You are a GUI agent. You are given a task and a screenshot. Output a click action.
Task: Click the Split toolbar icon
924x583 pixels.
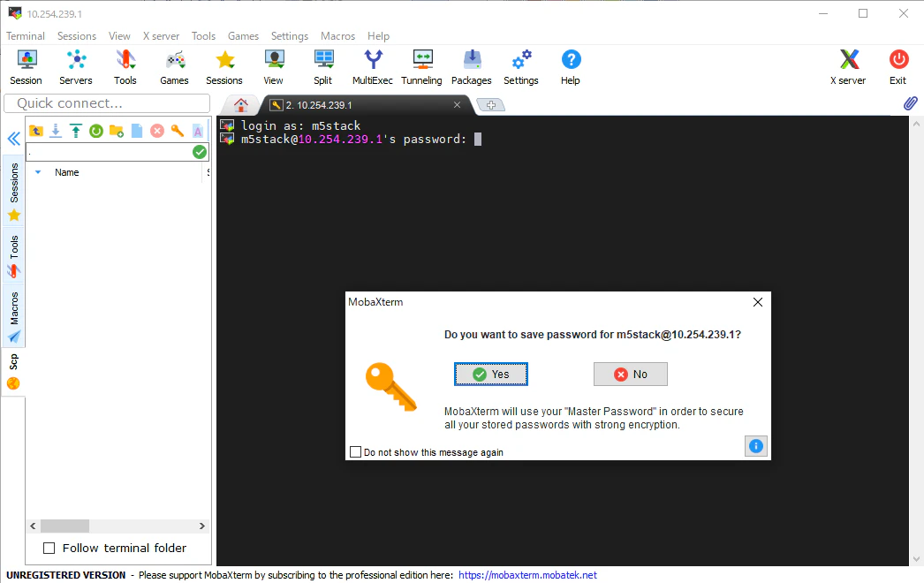pyautogui.click(x=323, y=67)
